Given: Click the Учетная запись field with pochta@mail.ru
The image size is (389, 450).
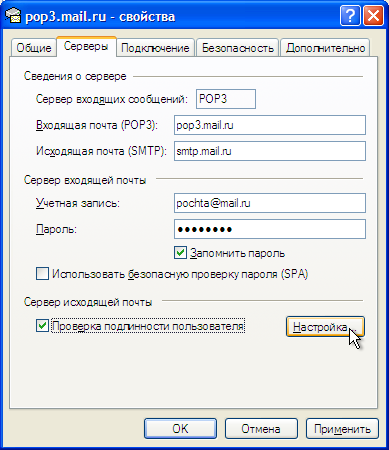Looking at the screenshot, I should click(x=270, y=203).
